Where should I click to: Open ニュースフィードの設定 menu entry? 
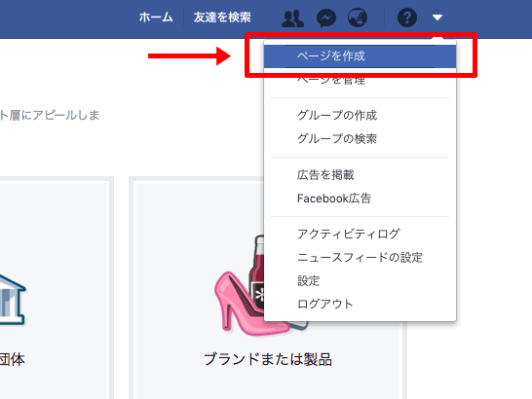(x=360, y=257)
